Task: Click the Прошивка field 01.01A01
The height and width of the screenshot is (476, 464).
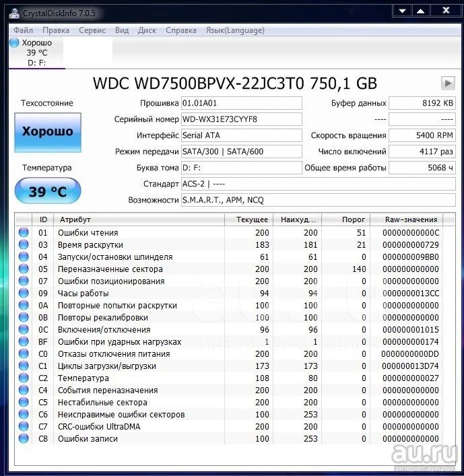Action: pyautogui.click(x=242, y=103)
